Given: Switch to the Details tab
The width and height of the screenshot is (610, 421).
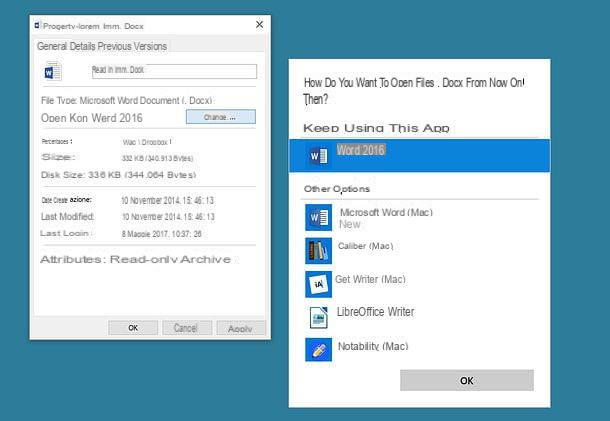Looking at the screenshot, I should point(82,46).
